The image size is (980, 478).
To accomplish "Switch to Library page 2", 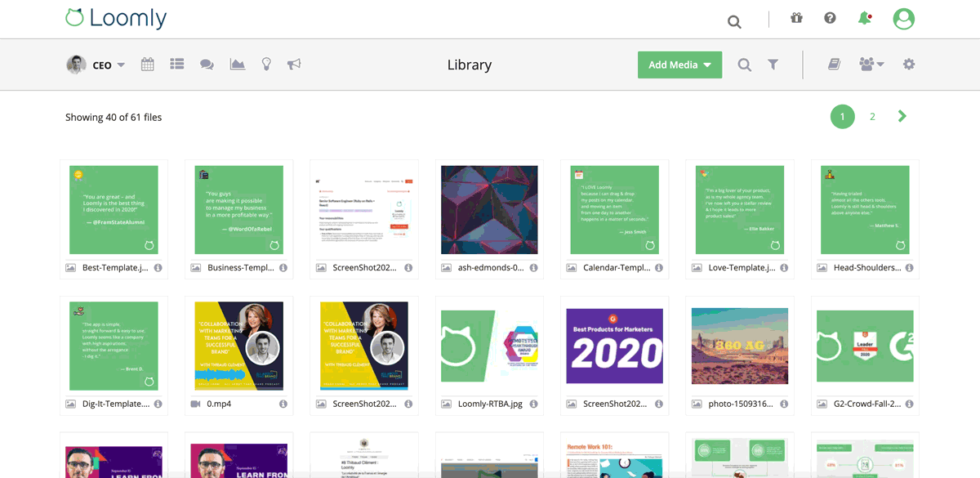I will tap(872, 116).
